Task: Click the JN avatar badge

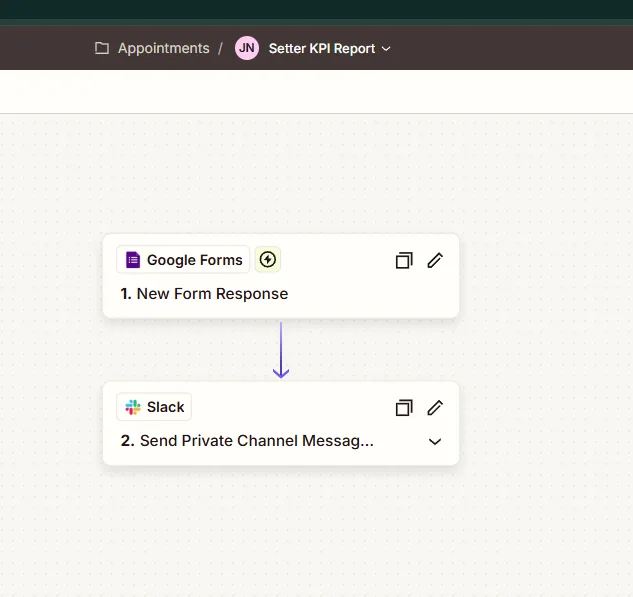Action: click(x=247, y=48)
